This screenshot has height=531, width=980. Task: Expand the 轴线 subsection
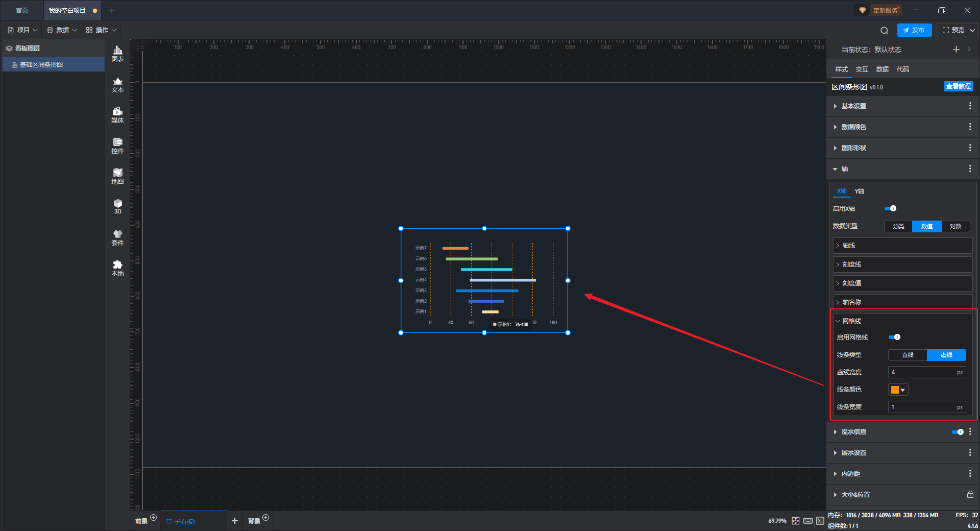click(902, 246)
